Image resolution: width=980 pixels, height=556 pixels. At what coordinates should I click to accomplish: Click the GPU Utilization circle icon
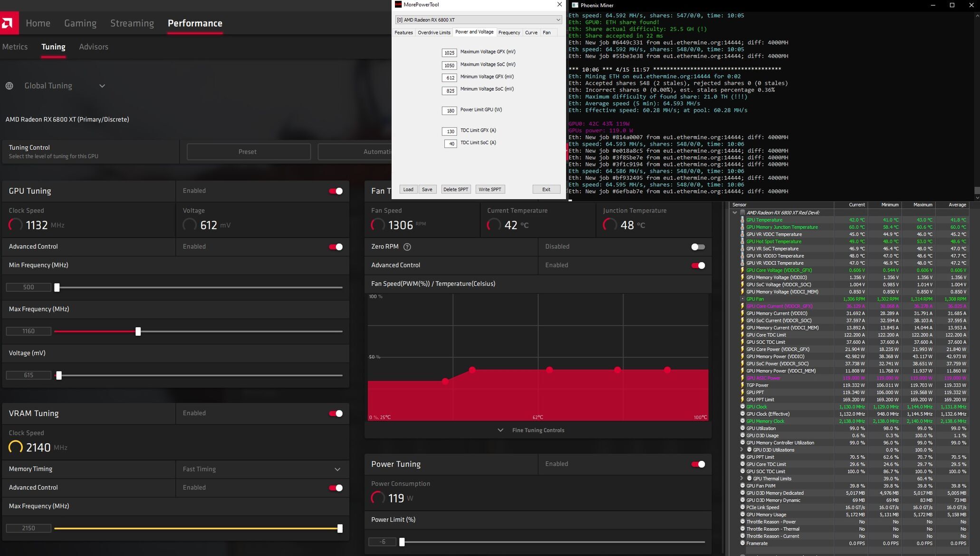point(742,428)
